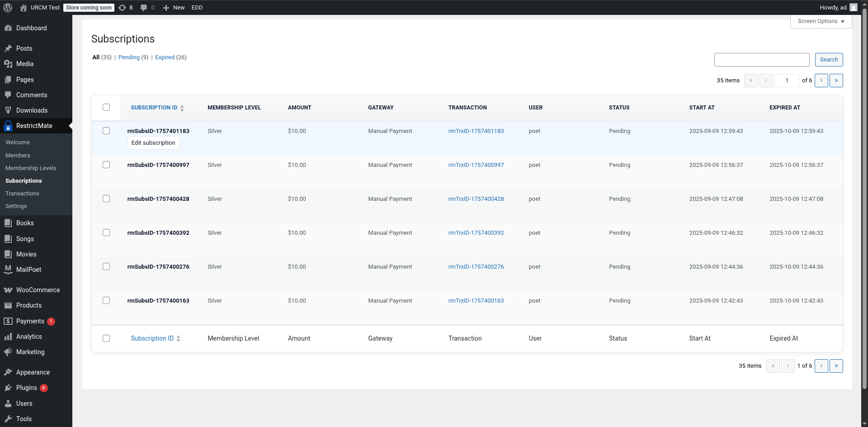
Task: Click the Analytics bar chart icon
Action: coord(8,337)
